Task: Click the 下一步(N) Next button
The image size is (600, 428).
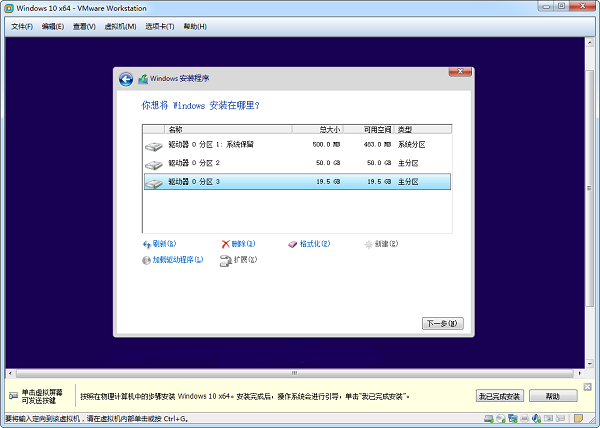Action: click(x=443, y=324)
